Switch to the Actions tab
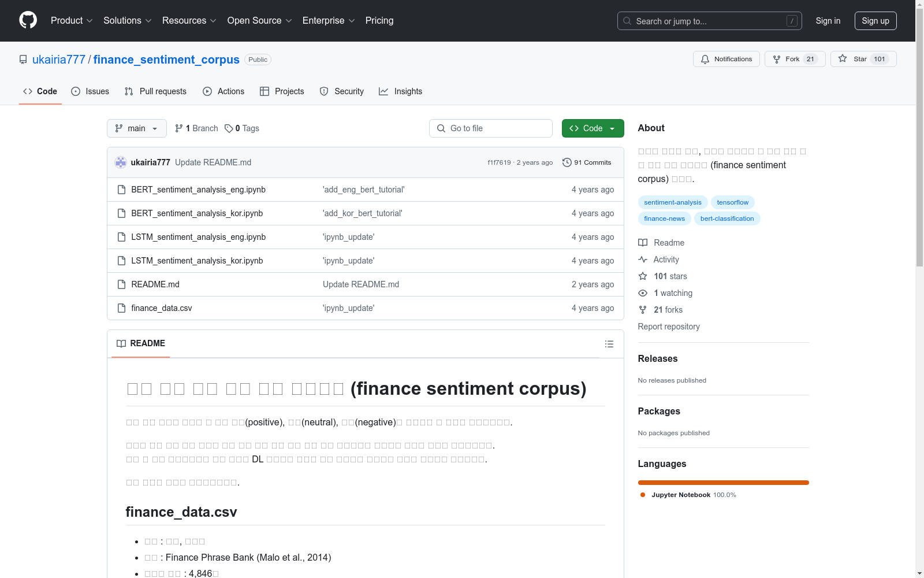This screenshot has height=578, width=924. tap(224, 91)
